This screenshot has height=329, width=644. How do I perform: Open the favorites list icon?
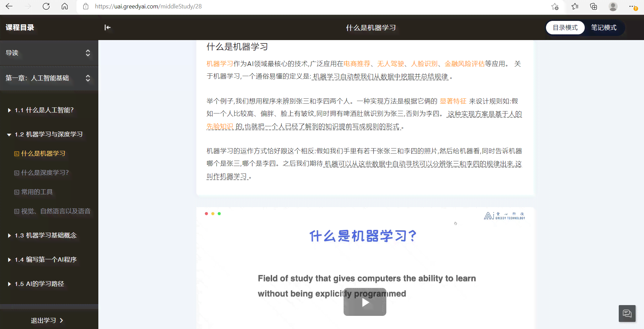[575, 6]
